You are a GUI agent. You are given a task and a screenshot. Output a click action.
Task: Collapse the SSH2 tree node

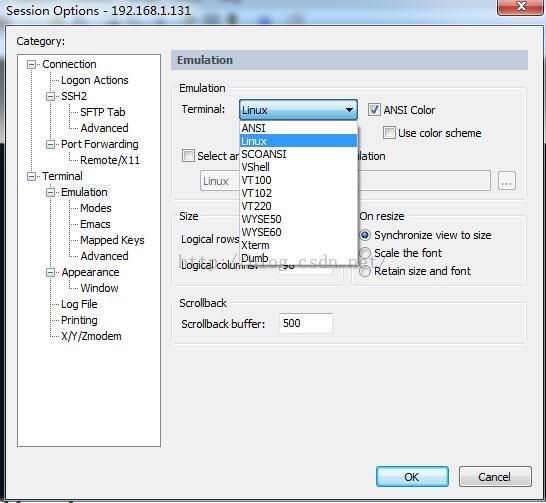pyautogui.click(x=50, y=96)
